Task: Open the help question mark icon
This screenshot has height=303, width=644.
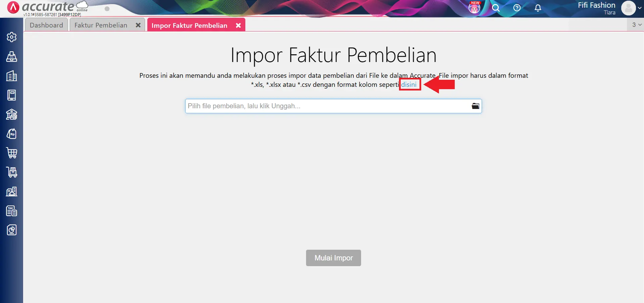Action: pos(517,8)
